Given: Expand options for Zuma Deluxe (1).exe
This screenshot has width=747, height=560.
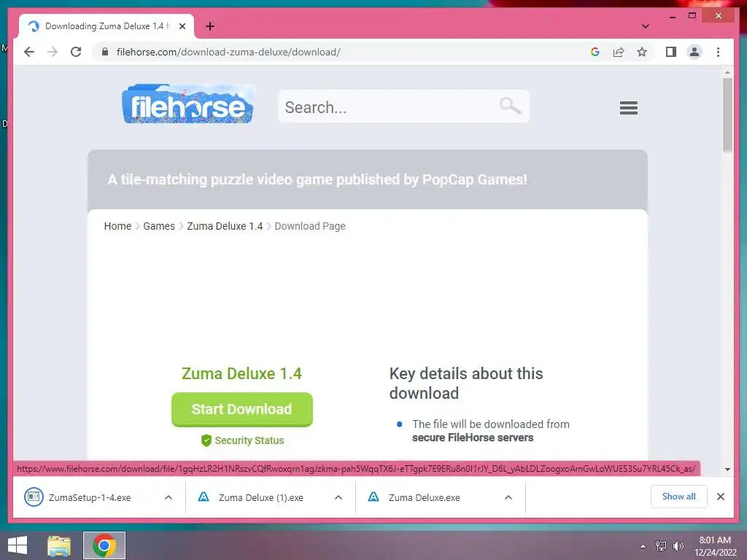Looking at the screenshot, I should [338, 497].
